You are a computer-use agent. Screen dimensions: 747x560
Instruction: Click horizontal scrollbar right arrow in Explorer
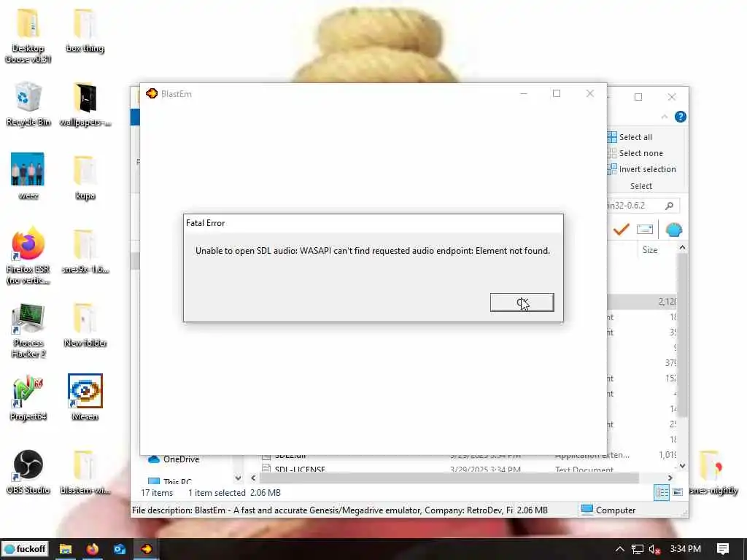(x=670, y=478)
